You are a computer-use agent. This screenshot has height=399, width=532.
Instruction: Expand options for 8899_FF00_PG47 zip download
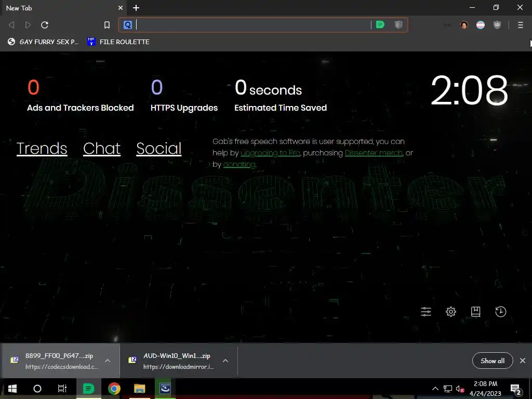(108, 361)
